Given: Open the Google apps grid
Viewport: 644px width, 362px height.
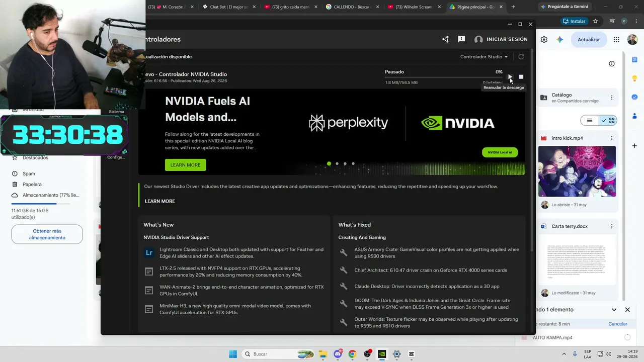Looking at the screenshot, I should click(616, 39).
